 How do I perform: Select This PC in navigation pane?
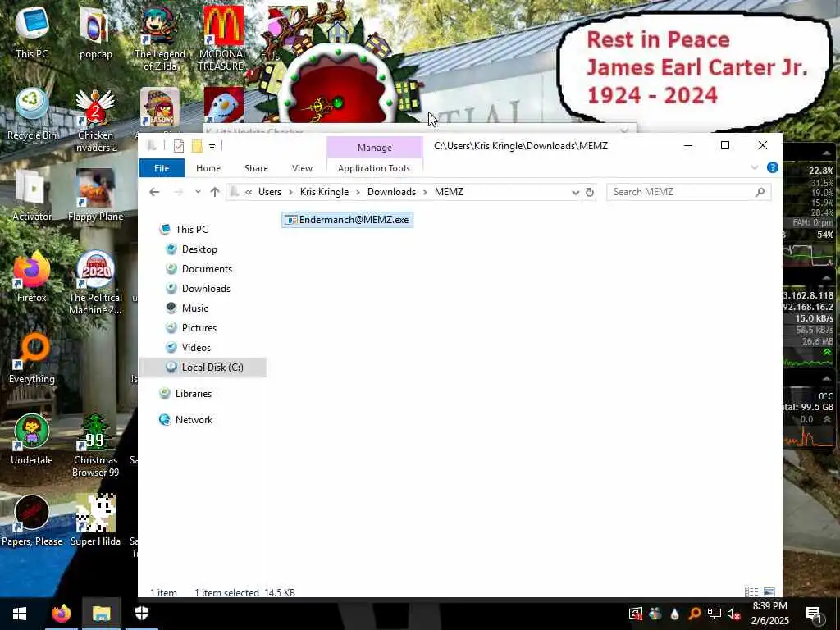(x=191, y=230)
